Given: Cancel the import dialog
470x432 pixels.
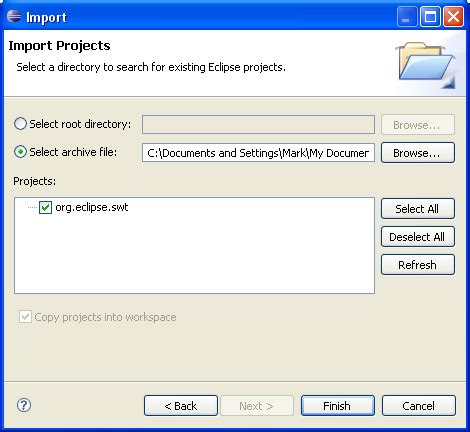Looking at the screenshot, I should pos(419,406).
